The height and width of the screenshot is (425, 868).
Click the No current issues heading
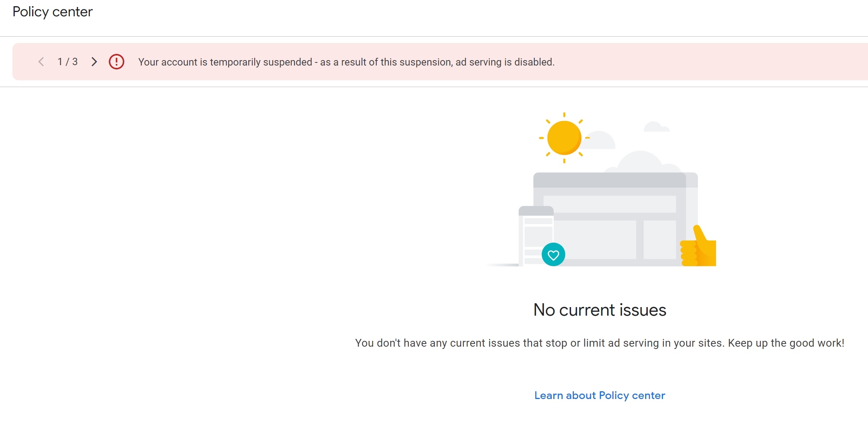coord(599,310)
